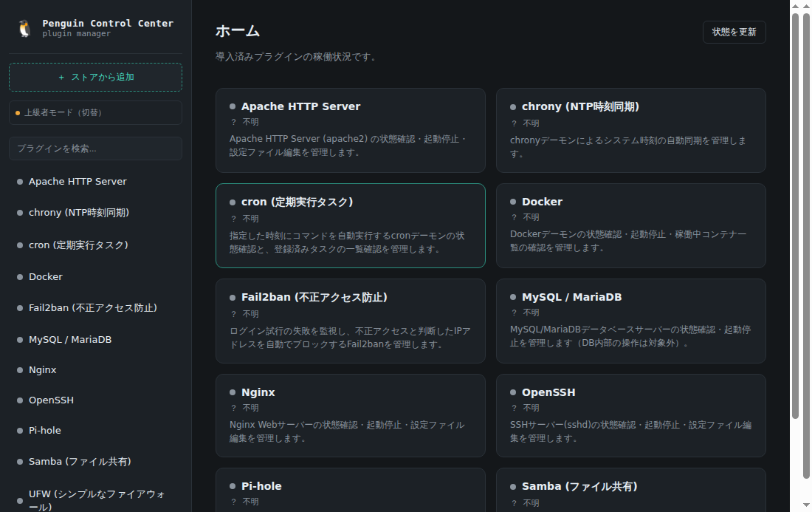The width and height of the screenshot is (812, 512).
Task: Open the Fail2ban (不正アクセス防止) card
Action: [x=350, y=321]
